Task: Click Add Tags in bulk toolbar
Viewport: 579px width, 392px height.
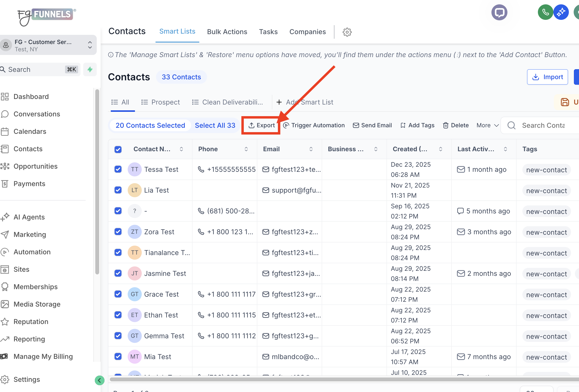Action: [x=417, y=125]
